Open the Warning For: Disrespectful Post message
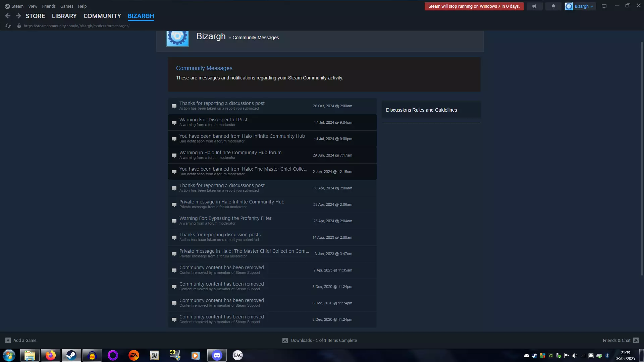 tap(213, 120)
